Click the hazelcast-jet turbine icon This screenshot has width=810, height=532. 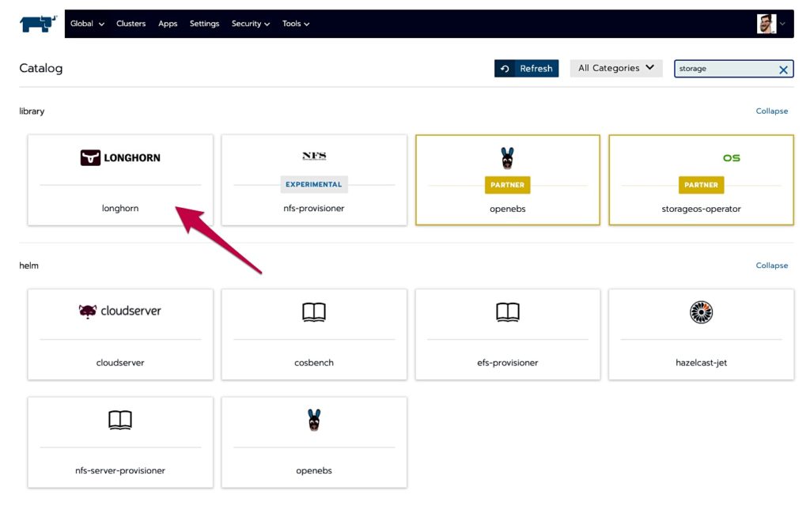(701, 312)
